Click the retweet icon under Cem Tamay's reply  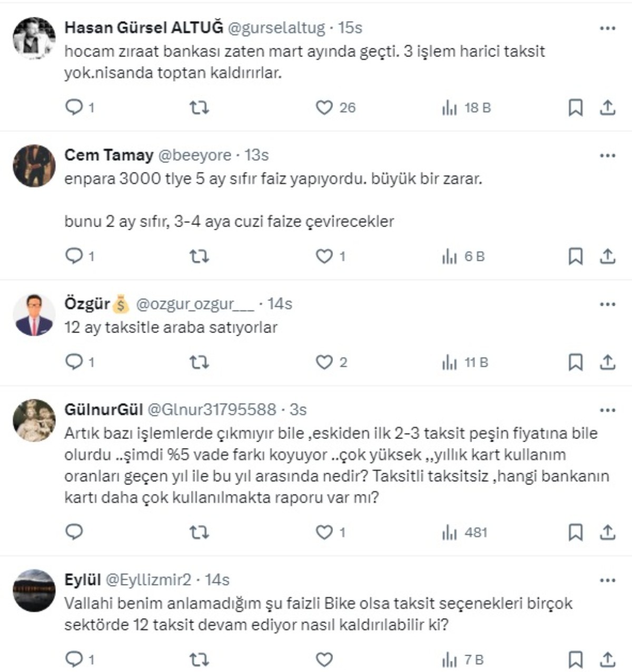pyautogui.click(x=200, y=257)
